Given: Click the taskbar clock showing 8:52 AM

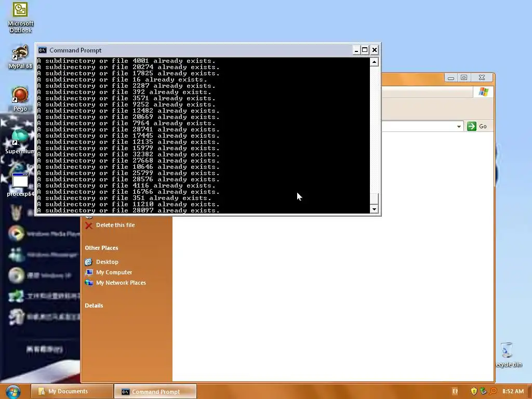Looking at the screenshot, I should 513,391.
